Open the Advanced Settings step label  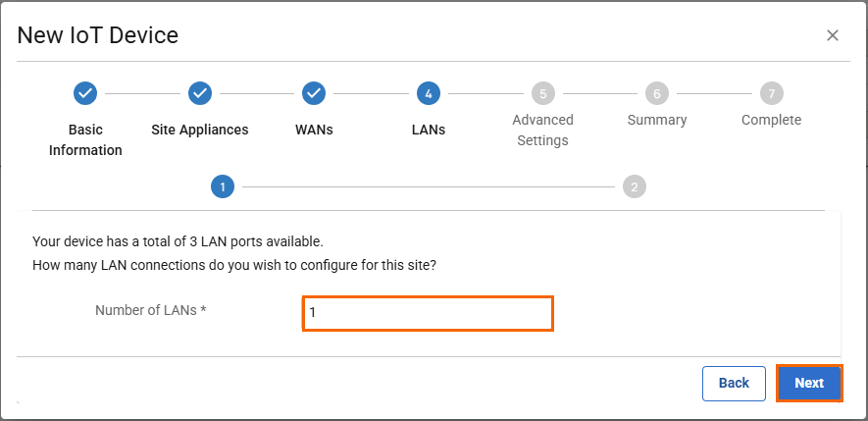point(542,130)
